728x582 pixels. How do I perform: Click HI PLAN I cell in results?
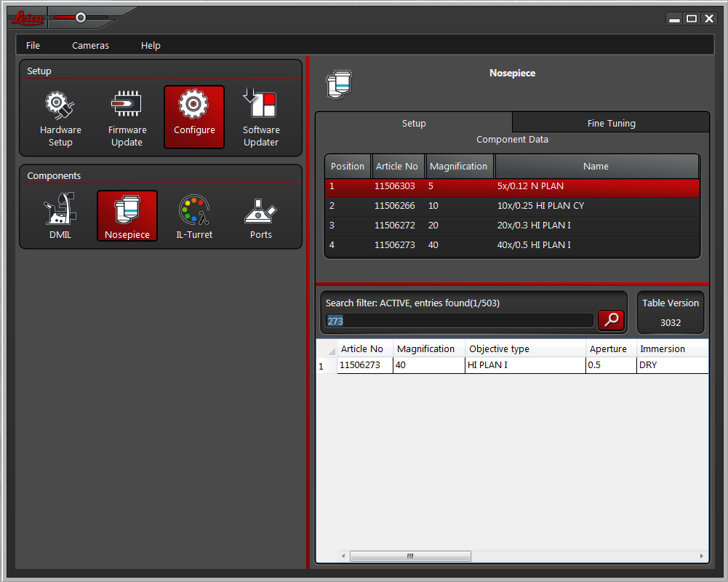coord(526,365)
